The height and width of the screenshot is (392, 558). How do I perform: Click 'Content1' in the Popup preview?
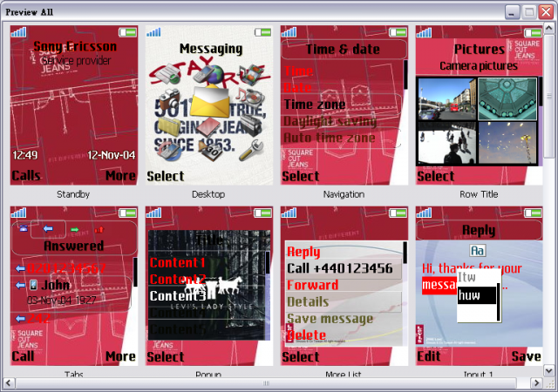pyautogui.click(x=177, y=262)
